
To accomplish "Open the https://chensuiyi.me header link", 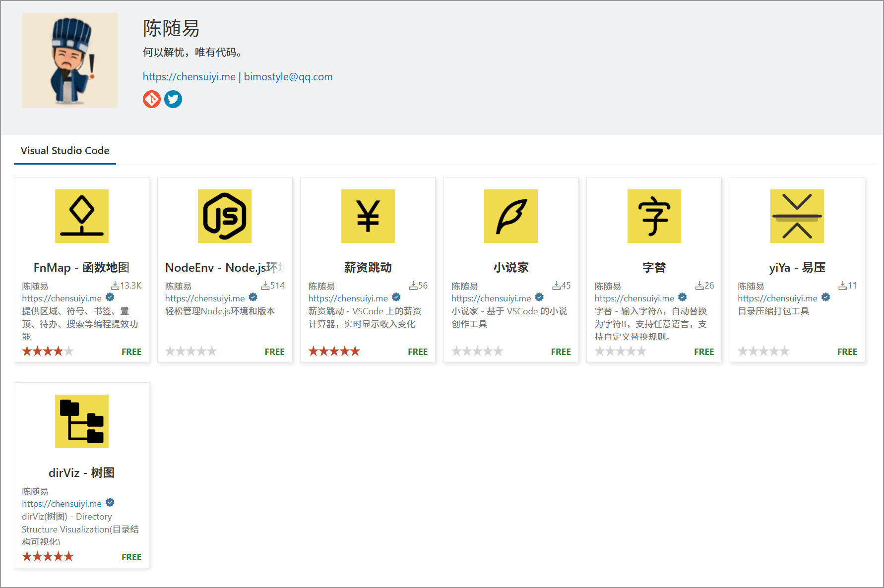I will (189, 77).
